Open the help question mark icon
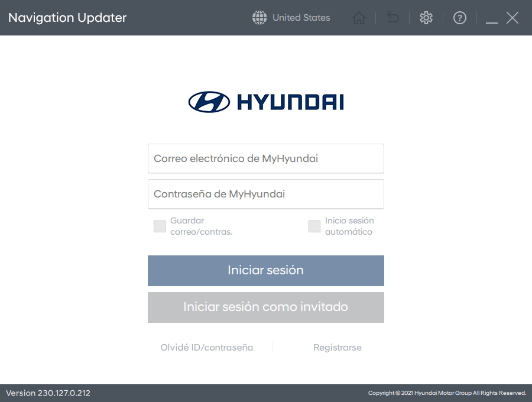Image resolution: width=532 pixels, height=402 pixels. [x=460, y=18]
